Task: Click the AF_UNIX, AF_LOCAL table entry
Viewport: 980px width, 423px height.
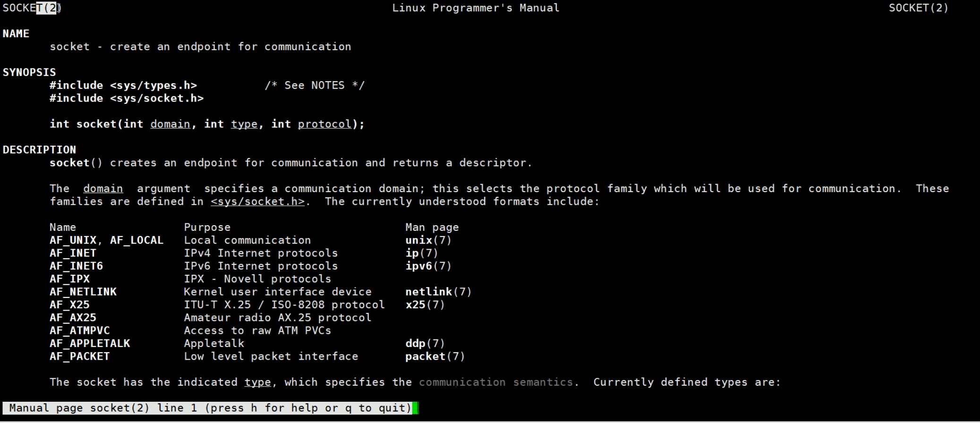Action: [106, 240]
